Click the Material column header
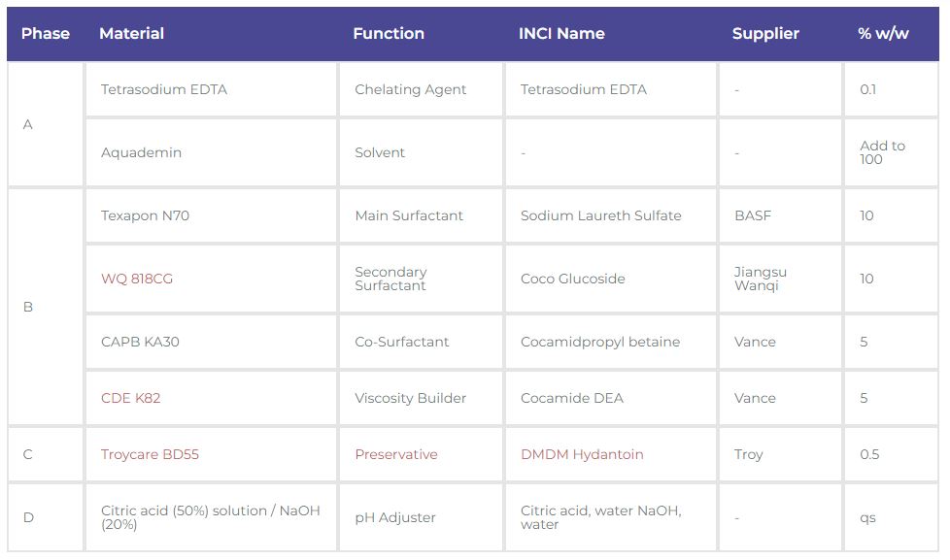The width and height of the screenshot is (950, 560). [131, 33]
